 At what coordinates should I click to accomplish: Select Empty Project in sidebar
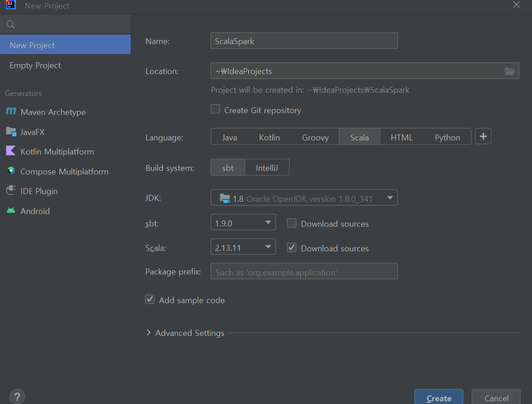pos(65,65)
